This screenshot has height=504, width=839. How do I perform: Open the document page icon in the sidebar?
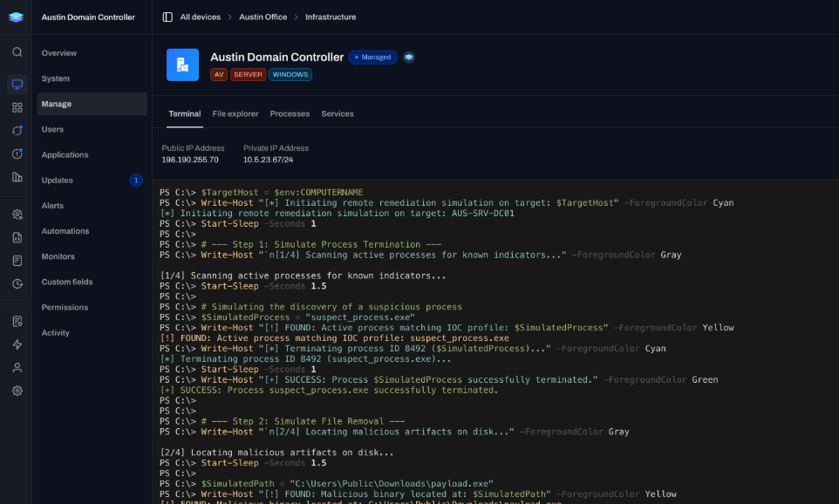17,261
